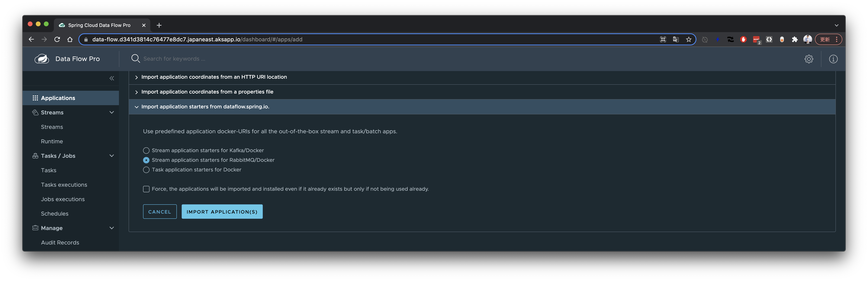Click the Search for keywords field
The image size is (868, 281).
(x=174, y=59)
